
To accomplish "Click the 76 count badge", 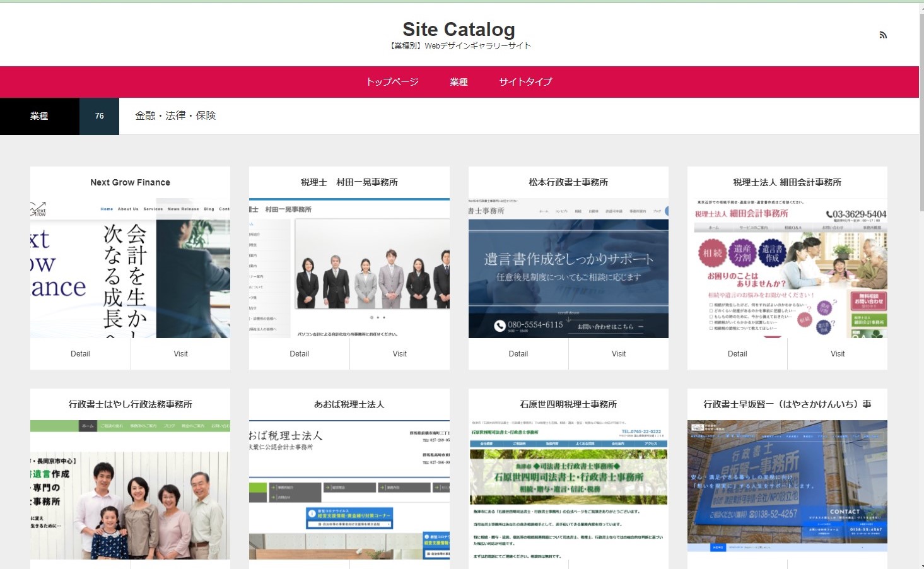I will coord(100,116).
